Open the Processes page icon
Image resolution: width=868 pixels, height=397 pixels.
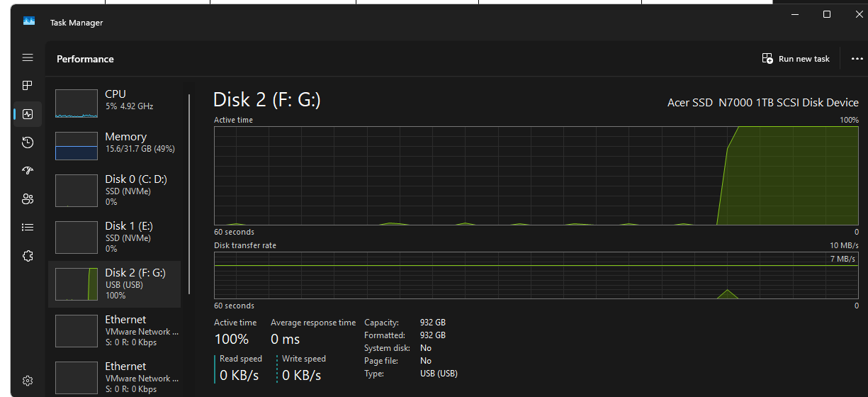[28, 85]
